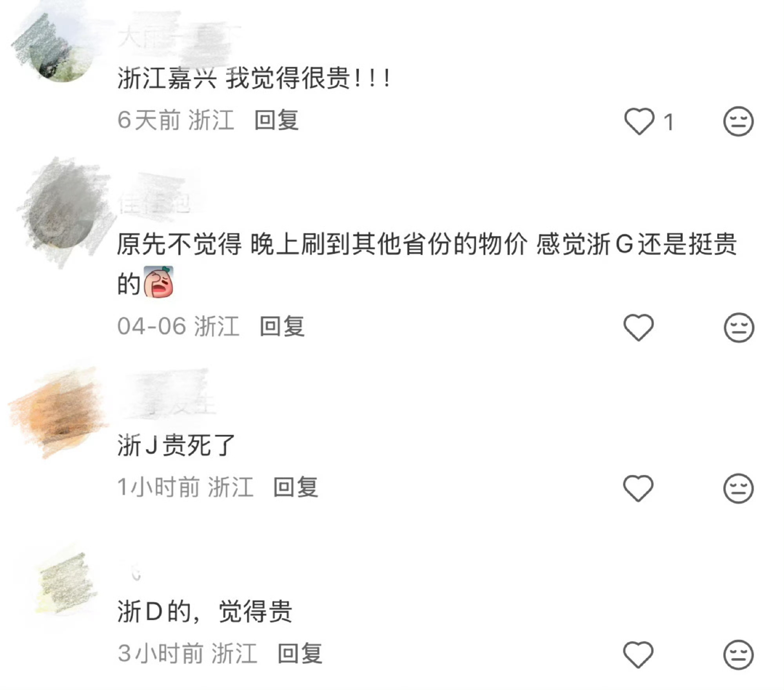This screenshot has width=784, height=690.
Task: Reply to the 04-06 comment
Action: tap(282, 326)
